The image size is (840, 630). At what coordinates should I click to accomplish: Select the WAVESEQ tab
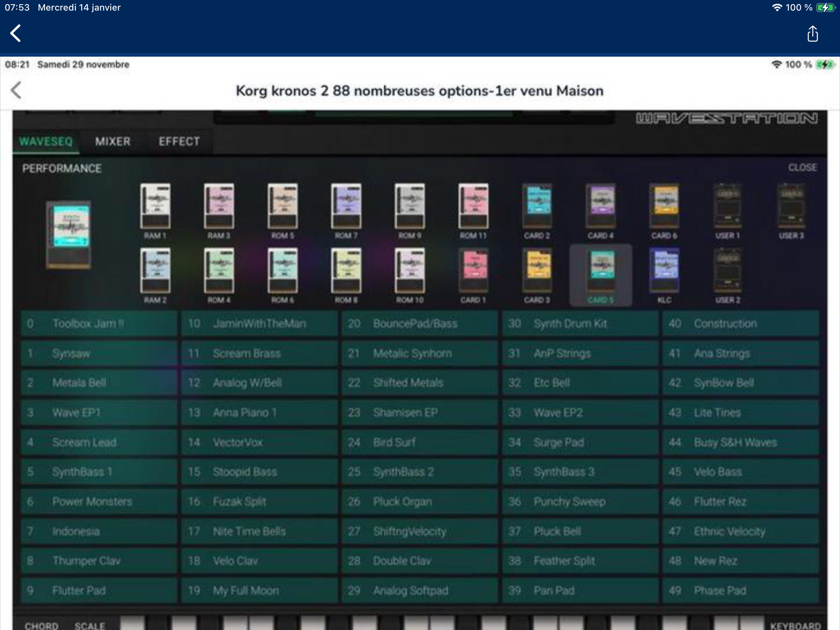click(x=46, y=142)
